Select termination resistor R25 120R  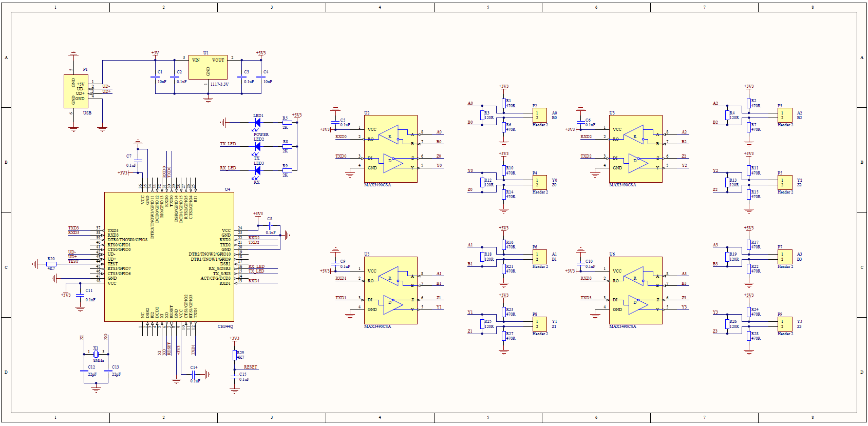(x=482, y=323)
